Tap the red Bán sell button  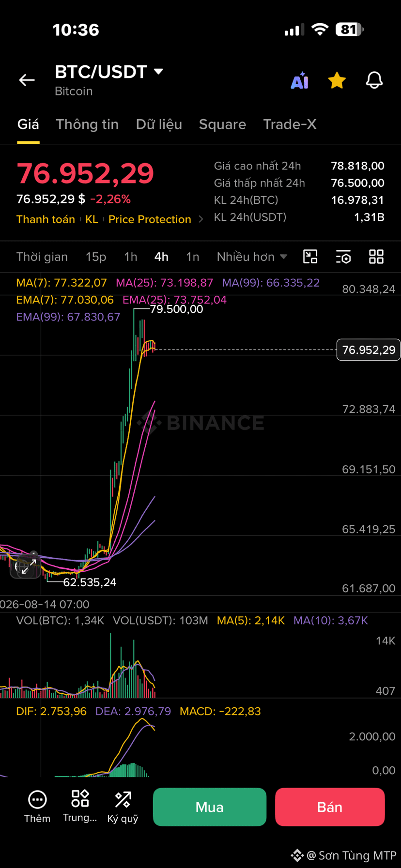click(x=330, y=807)
